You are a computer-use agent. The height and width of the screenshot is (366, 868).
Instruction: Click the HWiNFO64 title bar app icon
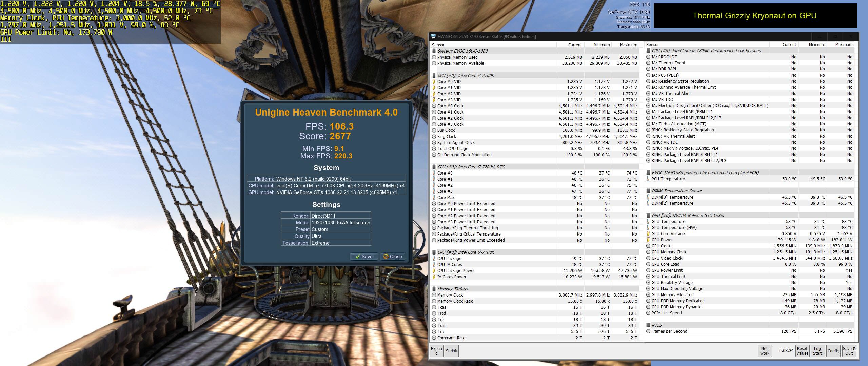point(433,37)
